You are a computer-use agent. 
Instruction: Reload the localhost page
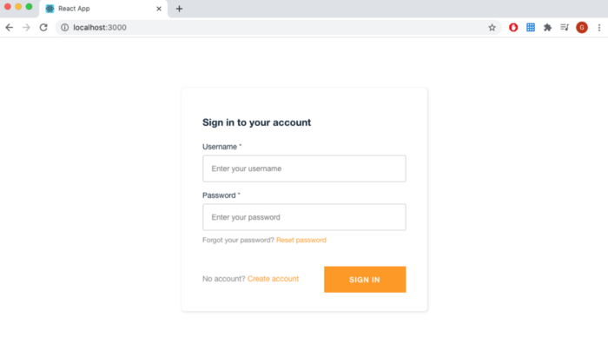pos(43,28)
